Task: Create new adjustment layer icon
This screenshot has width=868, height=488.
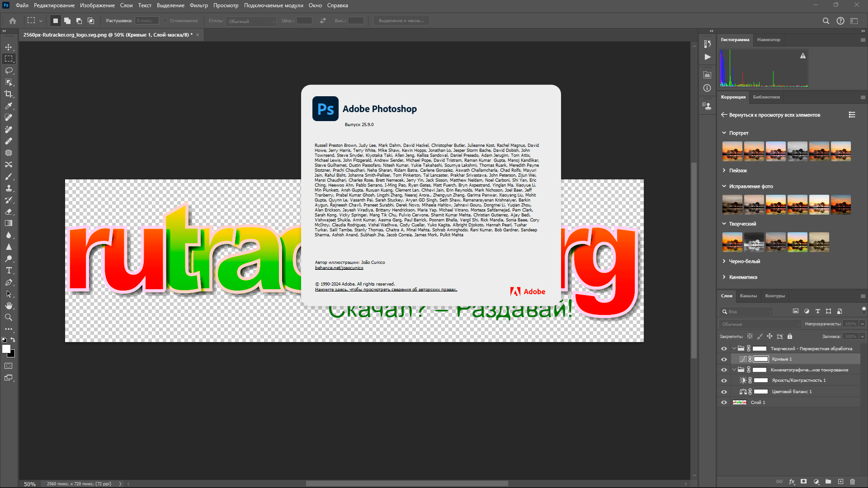Action: pos(816,482)
